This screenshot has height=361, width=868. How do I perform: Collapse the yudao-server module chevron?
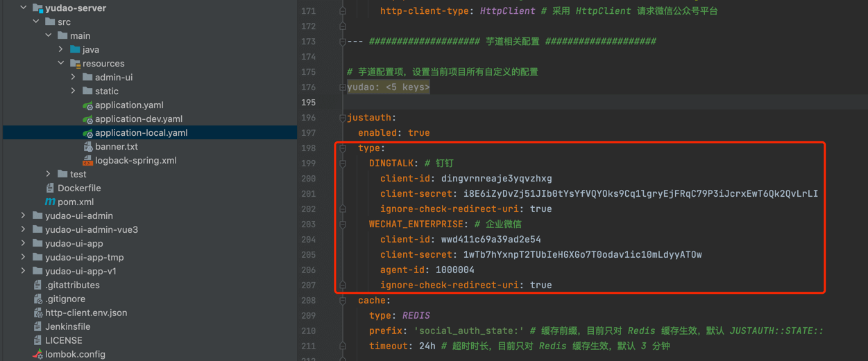coord(24,8)
